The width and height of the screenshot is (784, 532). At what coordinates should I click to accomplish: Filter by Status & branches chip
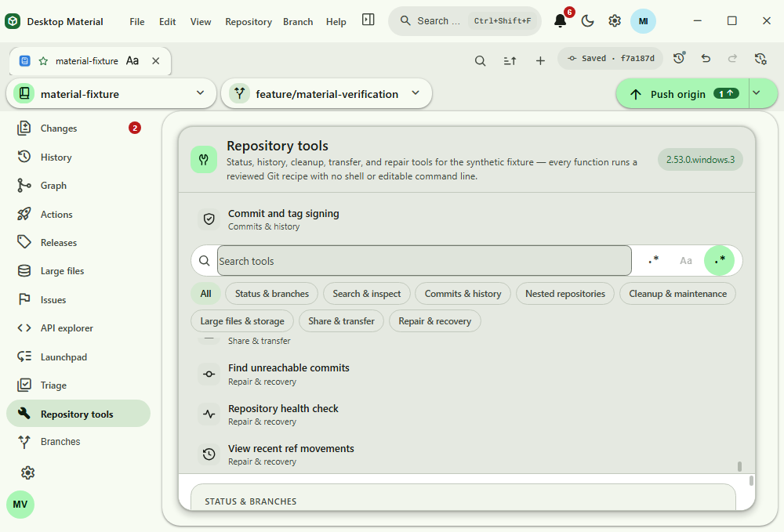point(272,294)
